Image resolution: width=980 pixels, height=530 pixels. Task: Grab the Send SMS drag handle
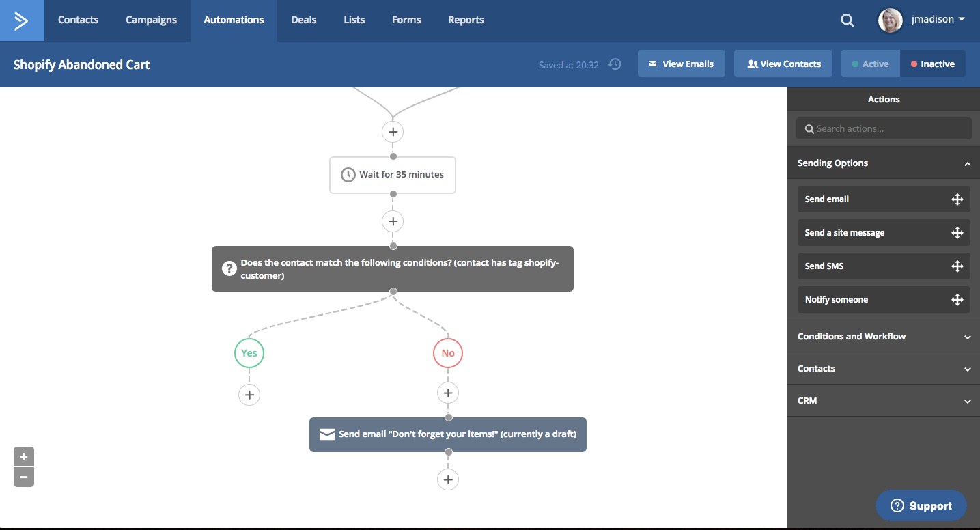point(957,266)
